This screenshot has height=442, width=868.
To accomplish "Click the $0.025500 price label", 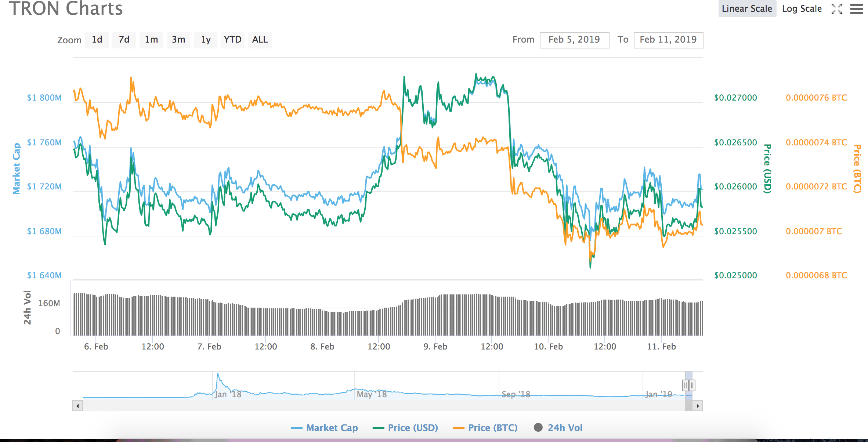I will click(735, 231).
